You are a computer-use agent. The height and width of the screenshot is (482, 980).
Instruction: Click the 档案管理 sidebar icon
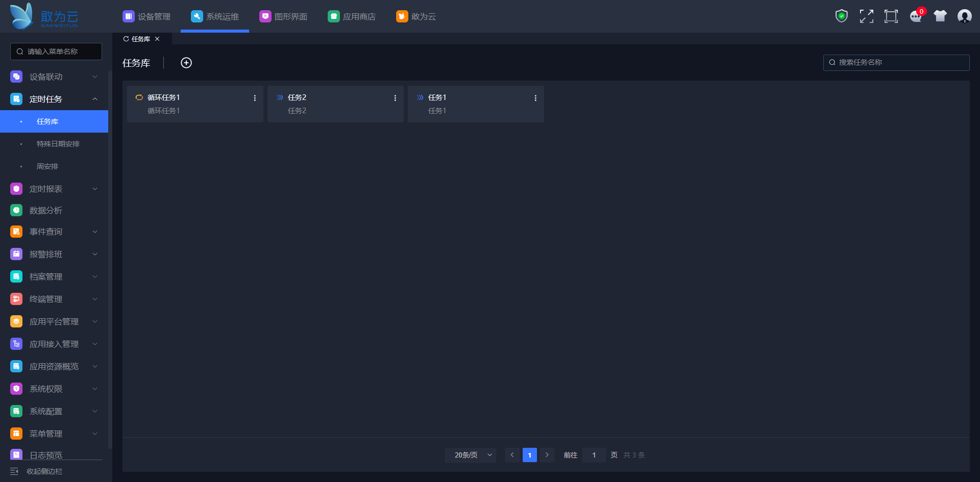pos(16,276)
